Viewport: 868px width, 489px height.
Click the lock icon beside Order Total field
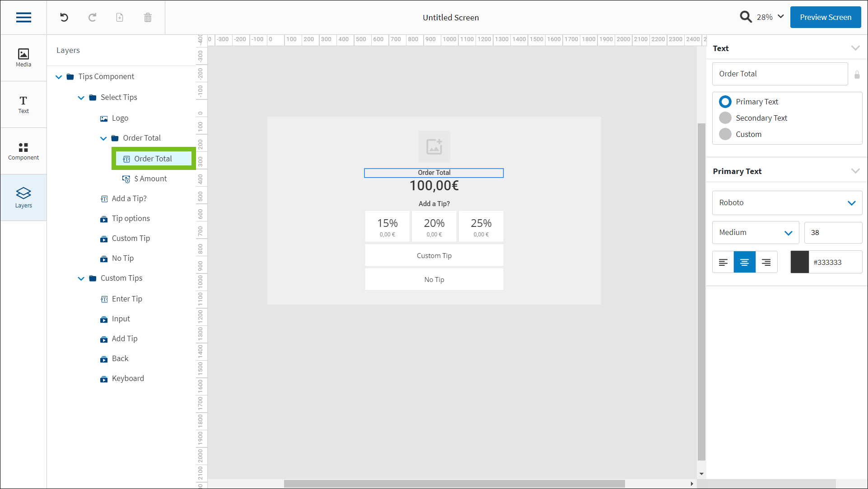[857, 75]
